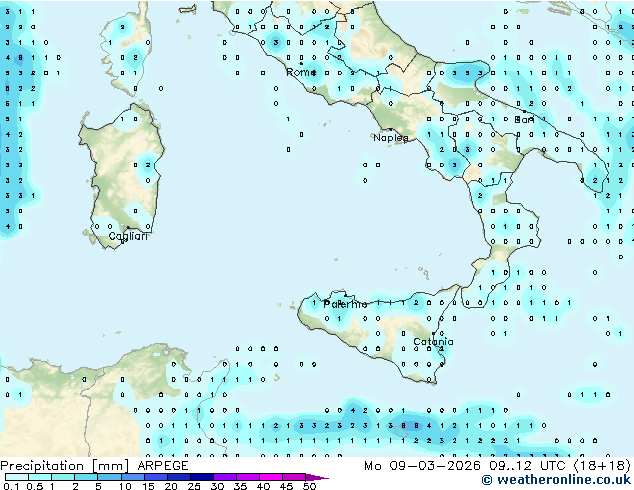634x490 pixels.
Task: Click the '09..12 UTC' time range text
Action: 527,466
